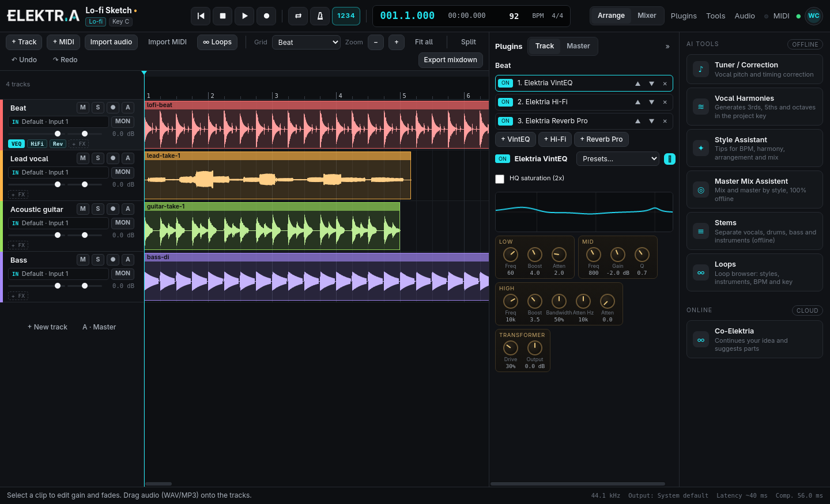Click the Undo button
The image size is (830, 504).
pyautogui.click(x=24, y=60)
